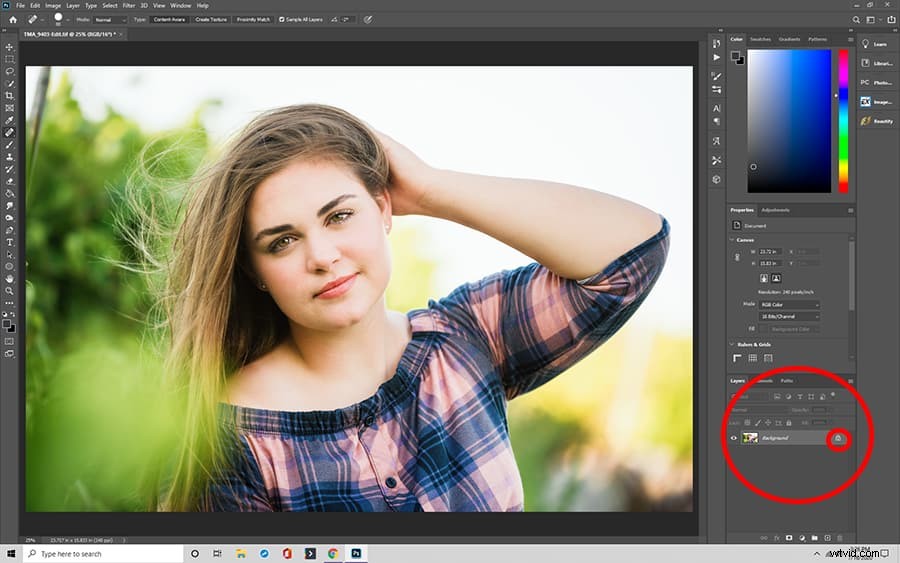Open the Learn panel

point(874,44)
